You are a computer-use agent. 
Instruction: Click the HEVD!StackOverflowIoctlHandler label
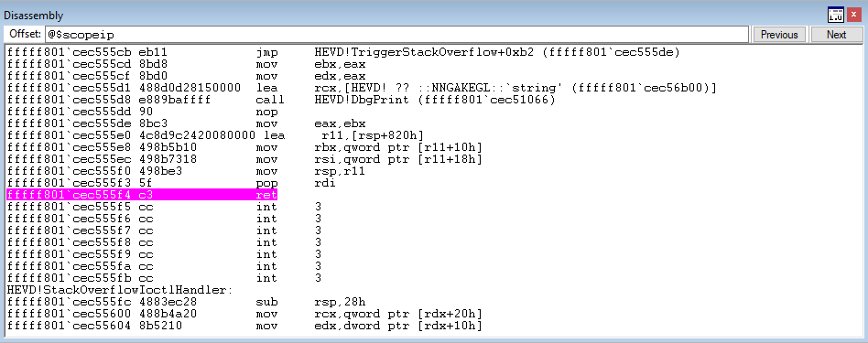click(x=119, y=289)
